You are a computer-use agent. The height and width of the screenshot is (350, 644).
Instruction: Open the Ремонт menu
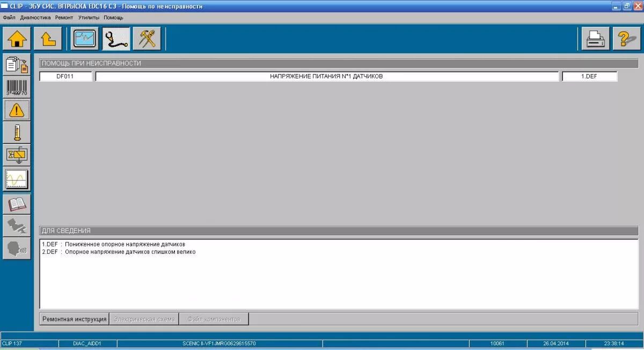(x=64, y=17)
